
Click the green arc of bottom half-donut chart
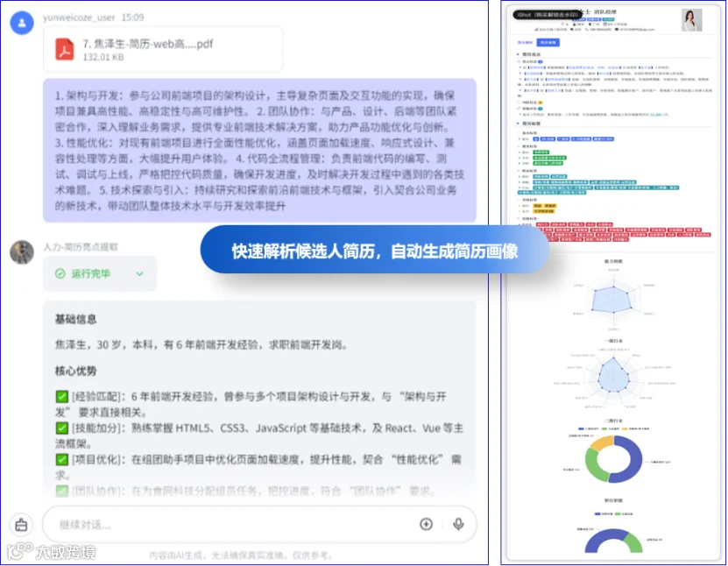pos(634,542)
